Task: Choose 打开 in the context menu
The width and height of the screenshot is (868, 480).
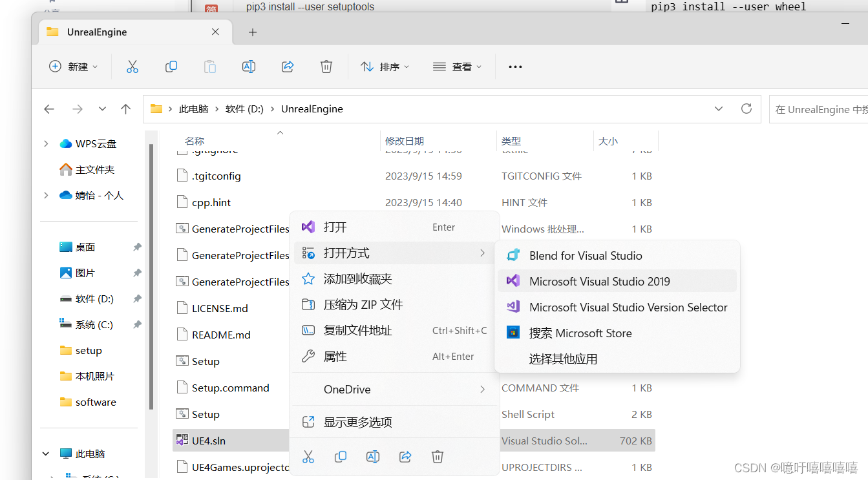Action: click(x=394, y=227)
